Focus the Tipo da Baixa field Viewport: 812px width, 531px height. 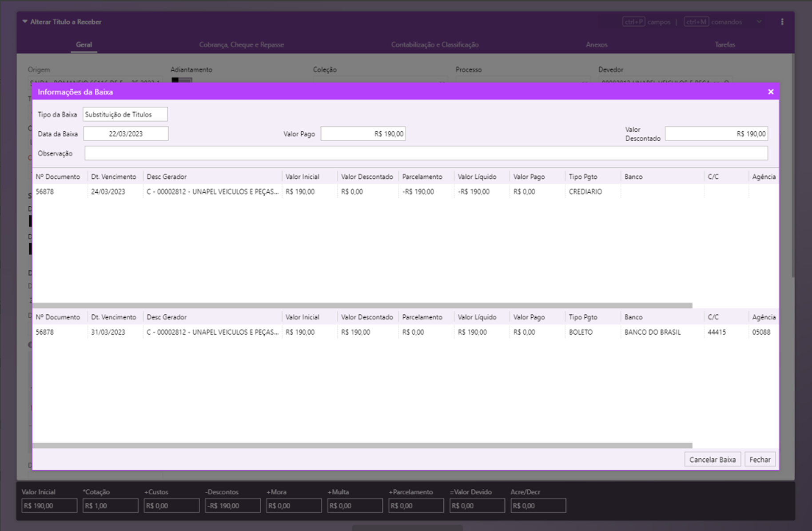[x=125, y=114]
